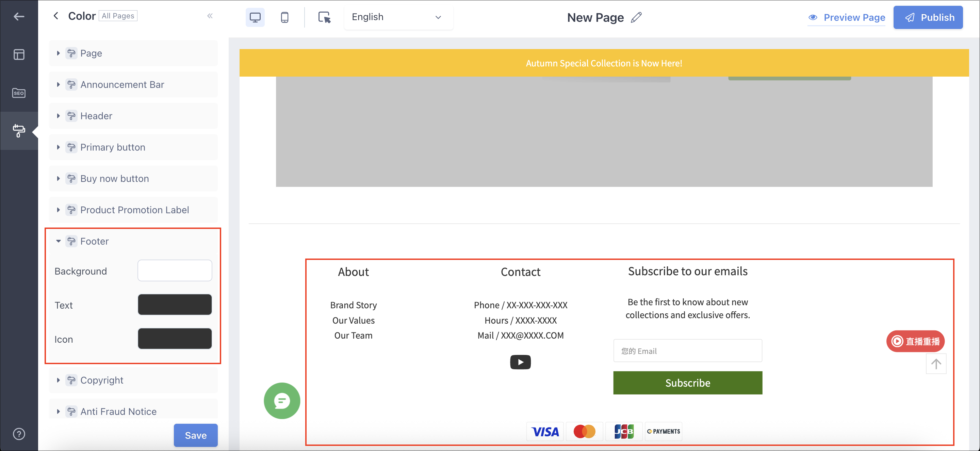Click the JCB payment icon
Viewport: 980px width, 451px height.
[x=624, y=431]
